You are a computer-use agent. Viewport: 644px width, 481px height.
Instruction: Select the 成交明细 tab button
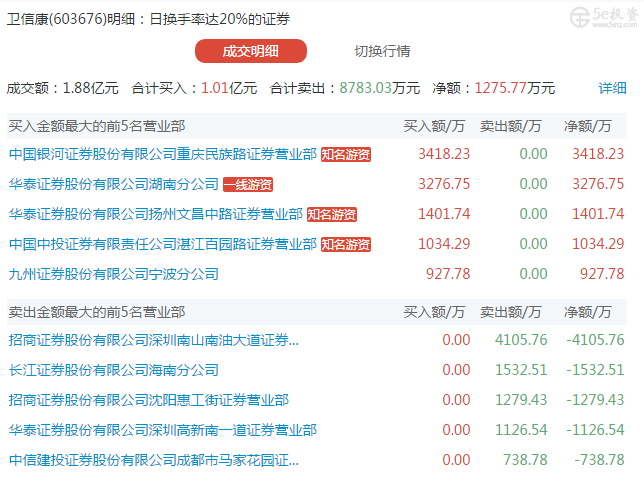click(x=251, y=51)
